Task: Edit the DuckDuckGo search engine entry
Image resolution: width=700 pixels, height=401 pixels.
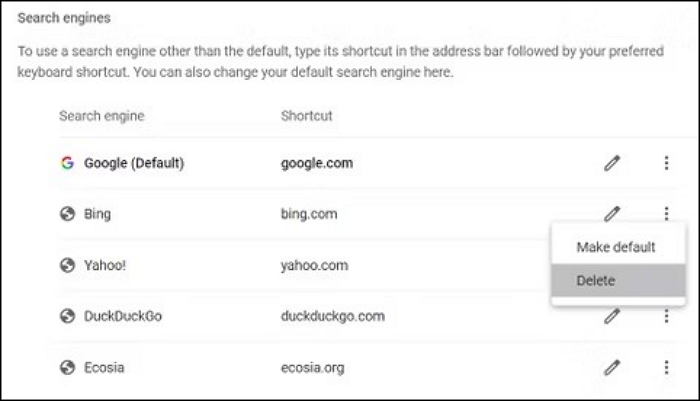Action: coord(612,316)
